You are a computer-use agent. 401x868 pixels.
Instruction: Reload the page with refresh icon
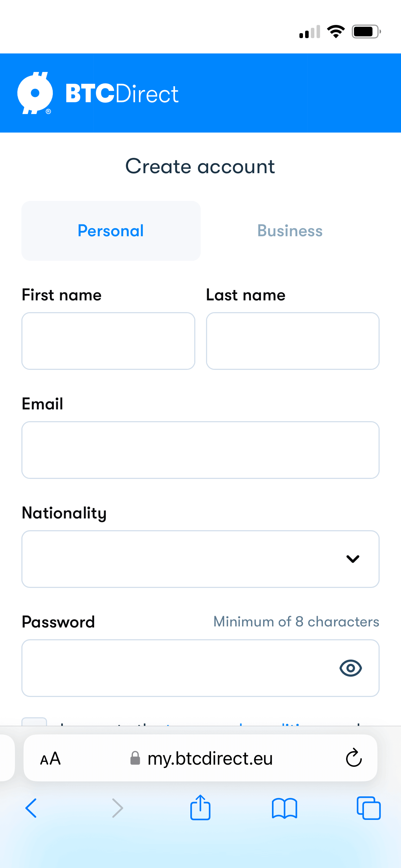click(354, 758)
